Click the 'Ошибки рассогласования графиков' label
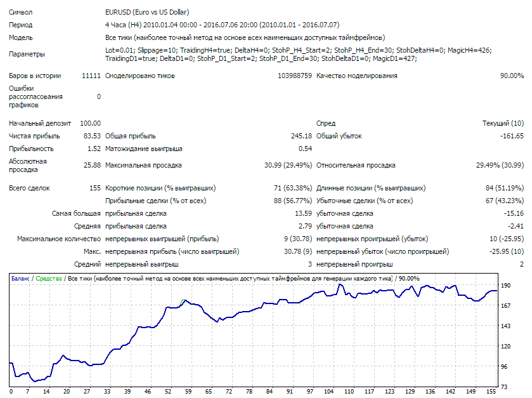This screenshot has width=532, height=398. pyautogui.click(x=36, y=96)
